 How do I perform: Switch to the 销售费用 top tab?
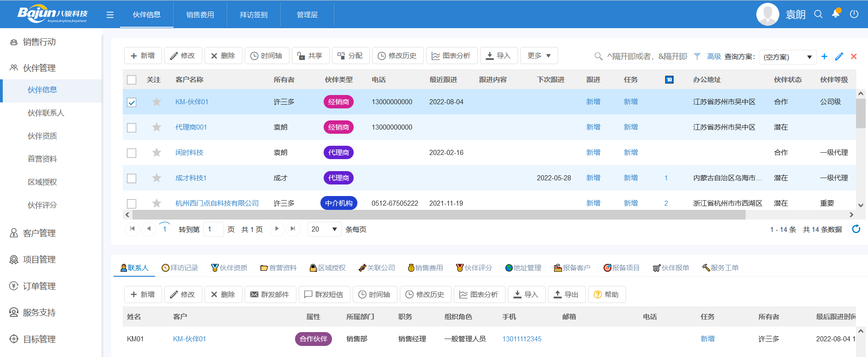200,15
